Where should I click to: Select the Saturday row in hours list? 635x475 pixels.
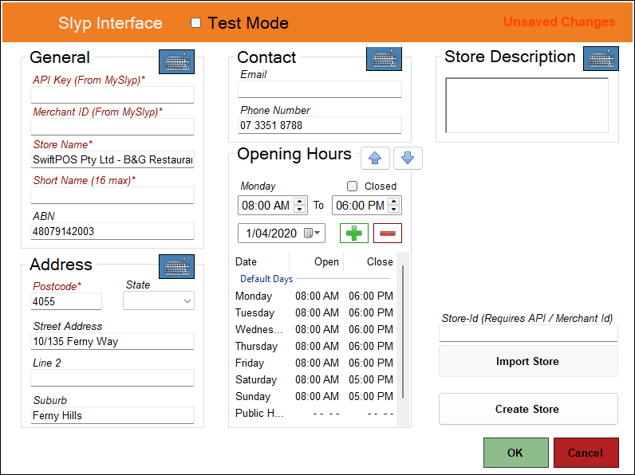tap(314, 379)
